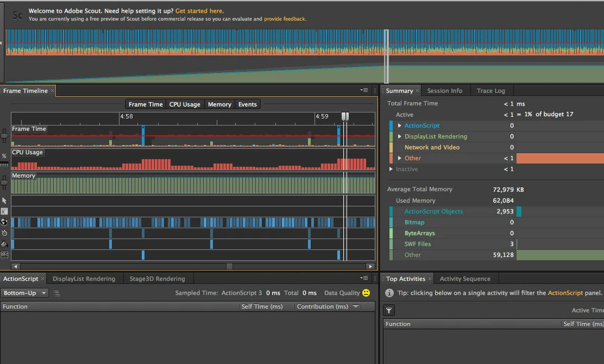Click the ActionScript link in the tip
The image size is (604, 364).
click(565, 293)
